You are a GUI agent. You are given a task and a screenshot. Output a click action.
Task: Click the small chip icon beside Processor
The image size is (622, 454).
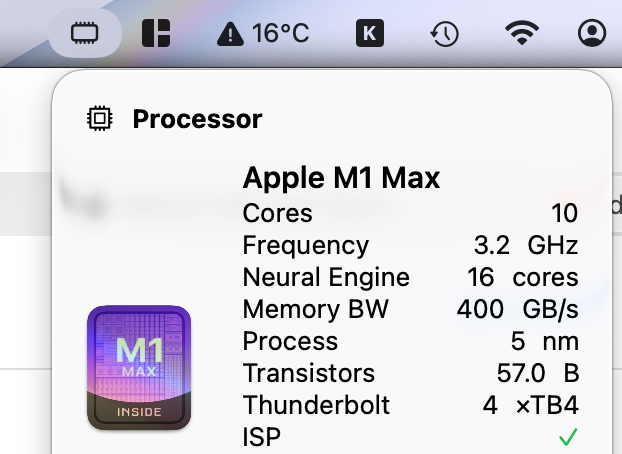[x=99, y=120]
